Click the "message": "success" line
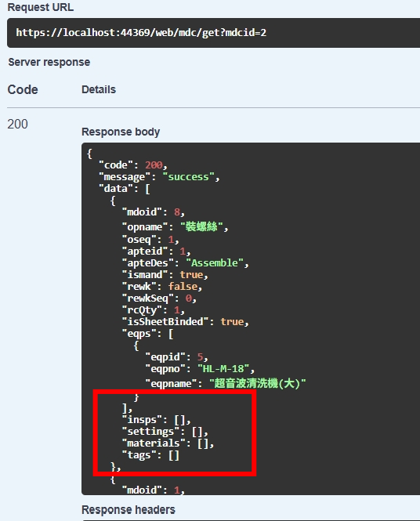 [x=159, y=177]
